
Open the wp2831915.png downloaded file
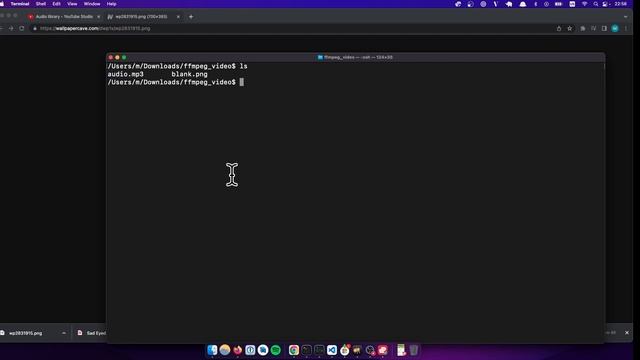(x=25, y=333)
